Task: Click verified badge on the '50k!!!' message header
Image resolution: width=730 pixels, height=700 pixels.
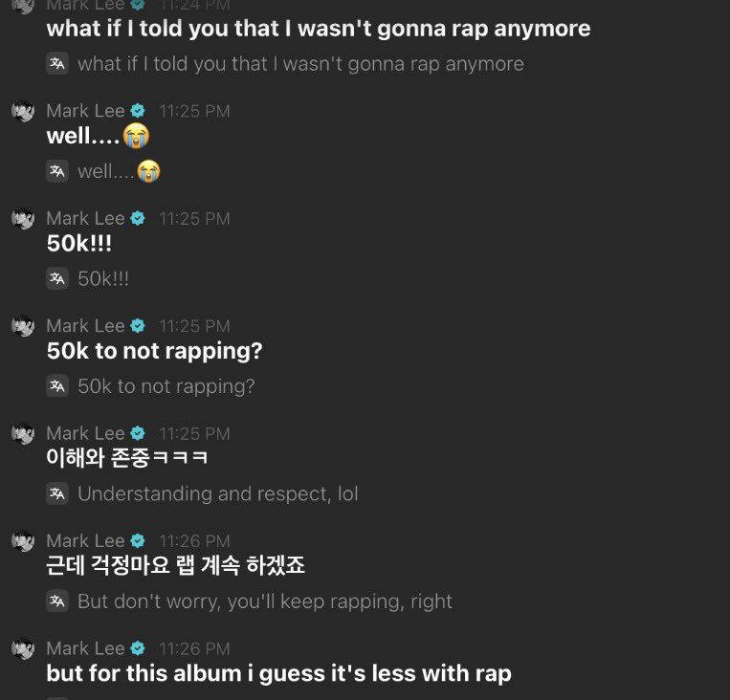Action: tap(138, 218)
